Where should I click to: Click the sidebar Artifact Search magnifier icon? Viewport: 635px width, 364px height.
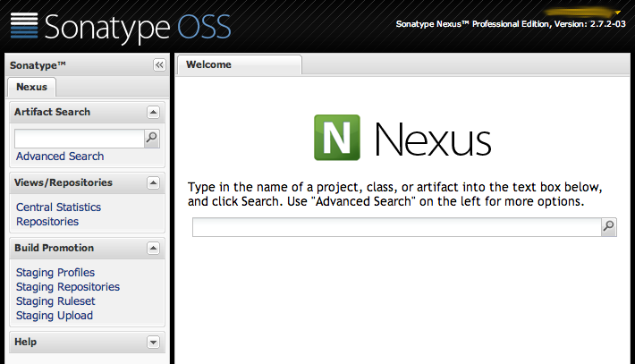pos(152,138)
